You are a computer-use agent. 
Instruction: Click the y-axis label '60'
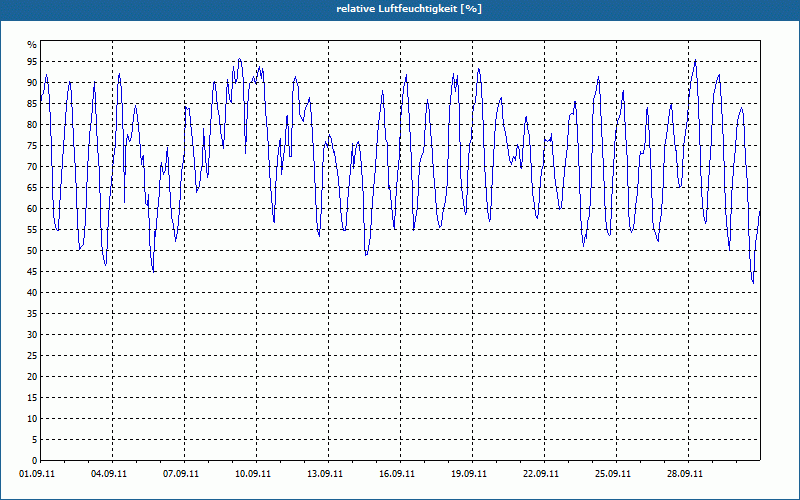pos(32,209)
